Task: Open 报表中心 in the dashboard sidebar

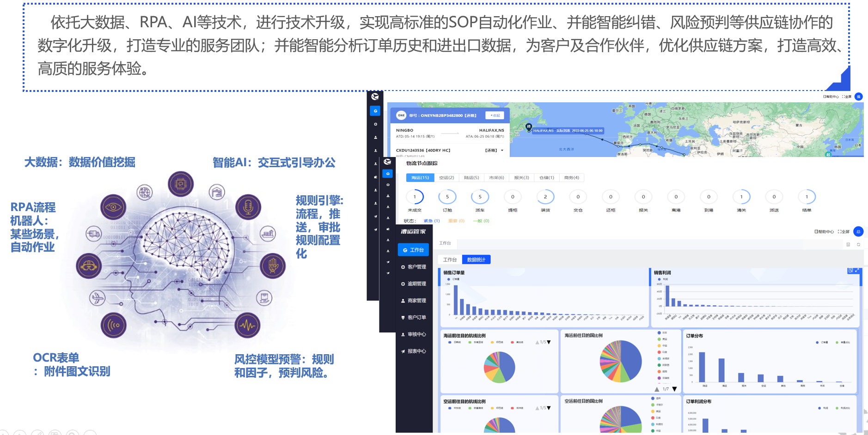Action: [x=413, y=351]
